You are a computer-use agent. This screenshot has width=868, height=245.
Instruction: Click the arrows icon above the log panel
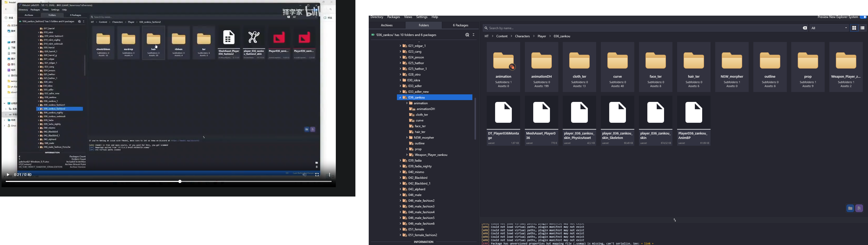(675, 220)
